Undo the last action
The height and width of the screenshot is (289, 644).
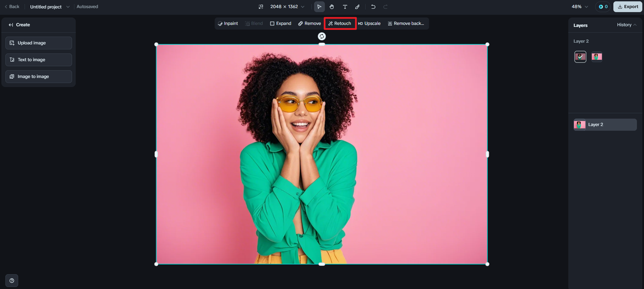[373, 7]
